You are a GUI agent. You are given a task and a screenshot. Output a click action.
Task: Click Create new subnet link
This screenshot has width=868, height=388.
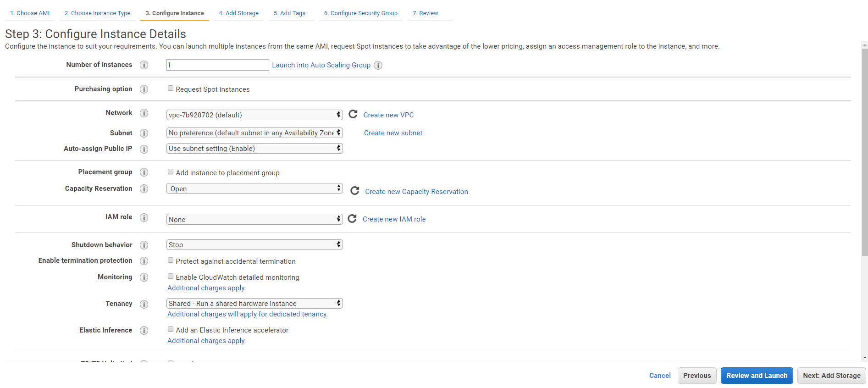(x=393, y=133)
